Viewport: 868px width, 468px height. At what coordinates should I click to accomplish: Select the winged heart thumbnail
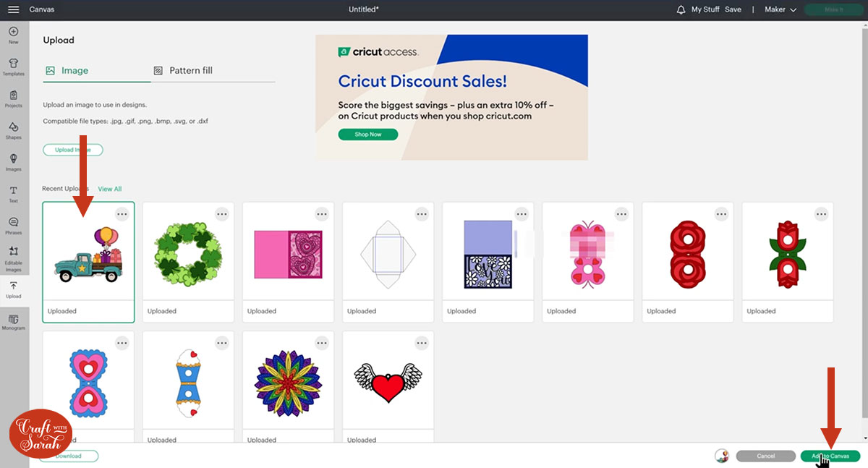[x=388, y=380]
